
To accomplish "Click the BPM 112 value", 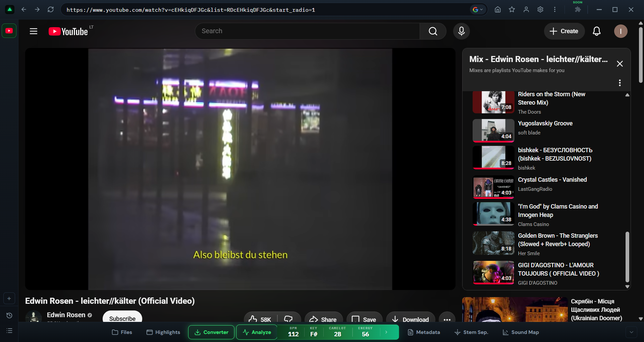I will click(293, 334).
